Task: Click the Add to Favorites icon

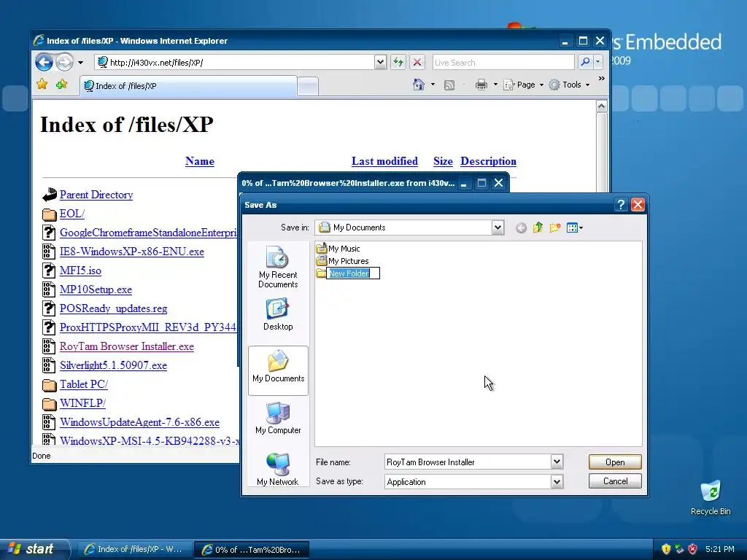Action: click(61, 85)
